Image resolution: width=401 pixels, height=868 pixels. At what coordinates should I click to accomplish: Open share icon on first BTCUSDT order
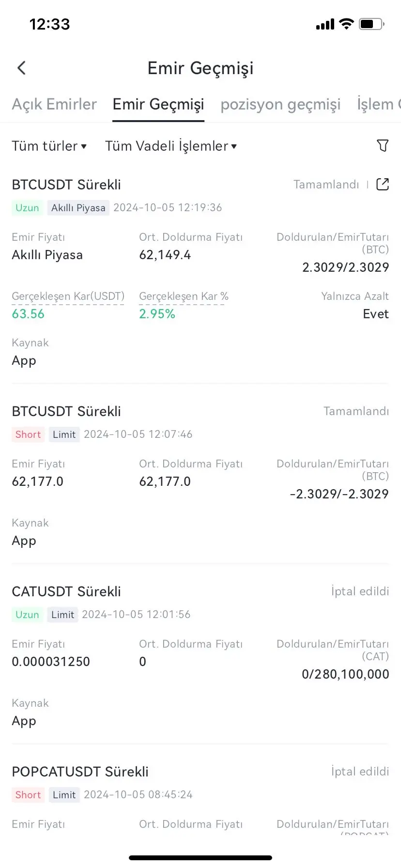click(383, 185)
